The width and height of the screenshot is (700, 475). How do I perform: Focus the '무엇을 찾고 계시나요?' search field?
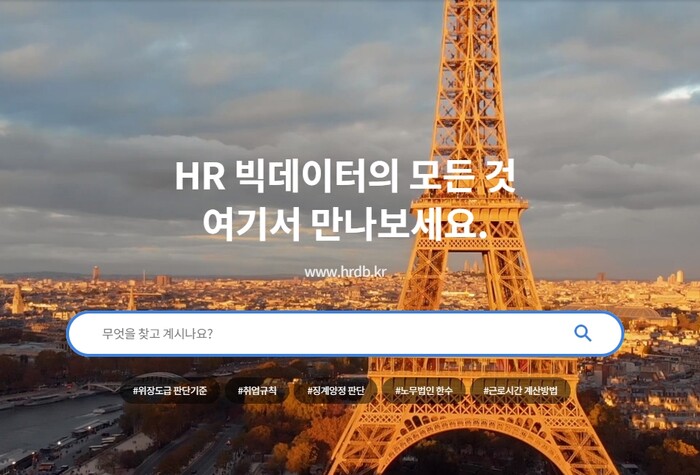345,333
